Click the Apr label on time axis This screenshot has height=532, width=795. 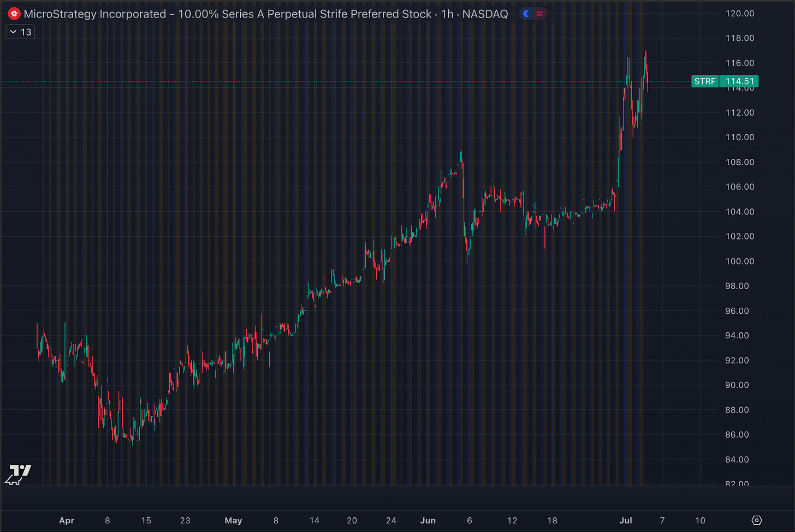67,521
